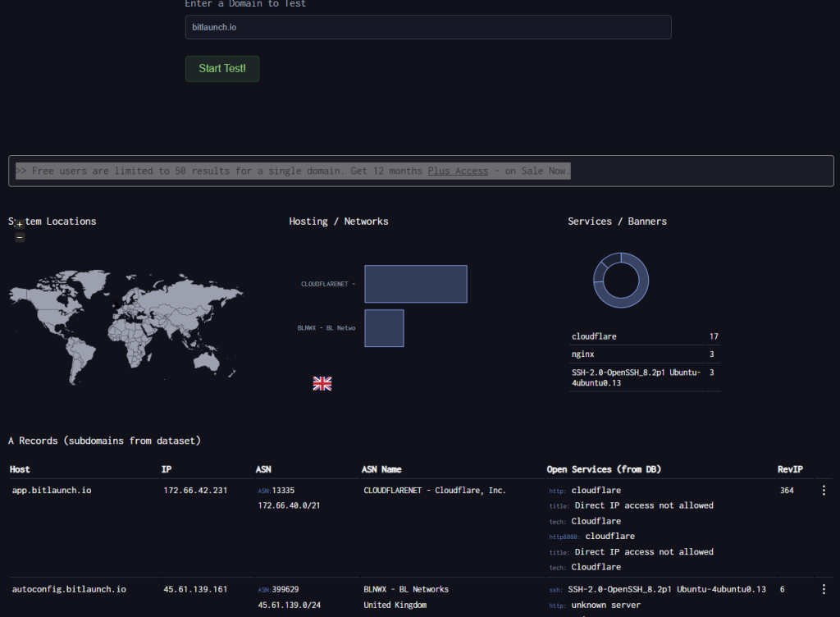Click the cloudflare row in the services list

(595, 336)
